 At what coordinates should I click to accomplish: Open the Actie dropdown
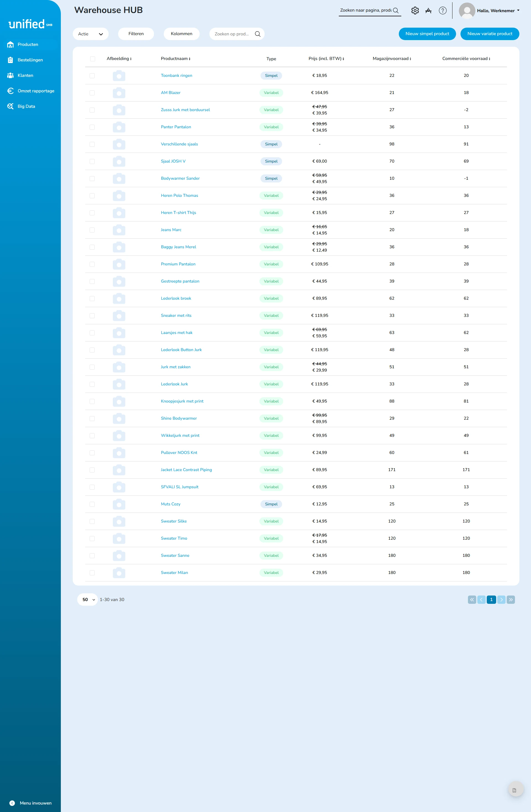coord(91,34)
